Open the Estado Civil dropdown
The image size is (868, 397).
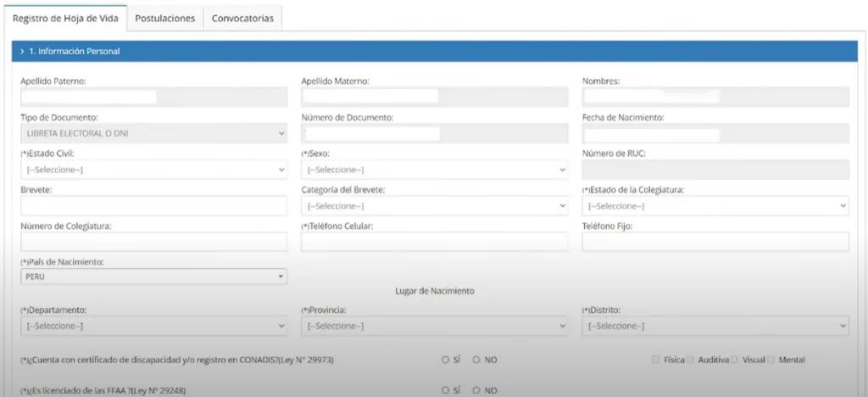153,171
